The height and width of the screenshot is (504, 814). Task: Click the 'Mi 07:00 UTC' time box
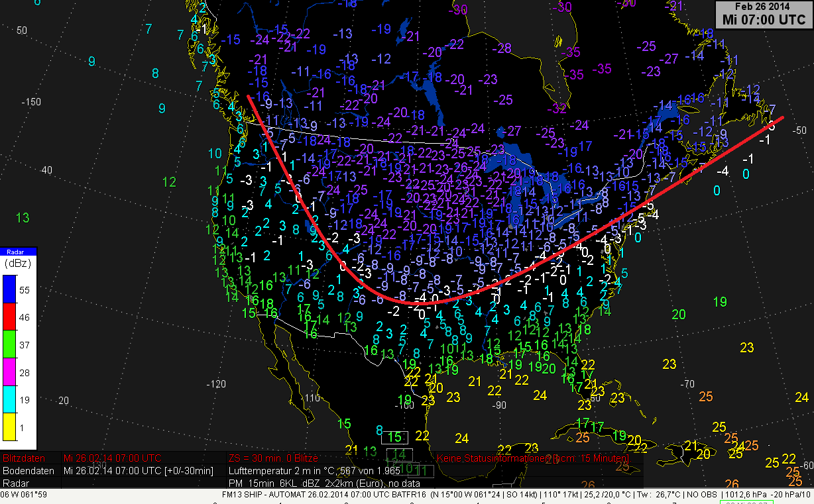tap(764, 20)
